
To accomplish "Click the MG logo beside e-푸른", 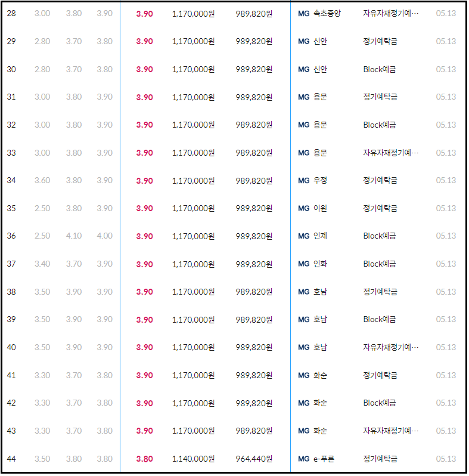I will point(304,459).
